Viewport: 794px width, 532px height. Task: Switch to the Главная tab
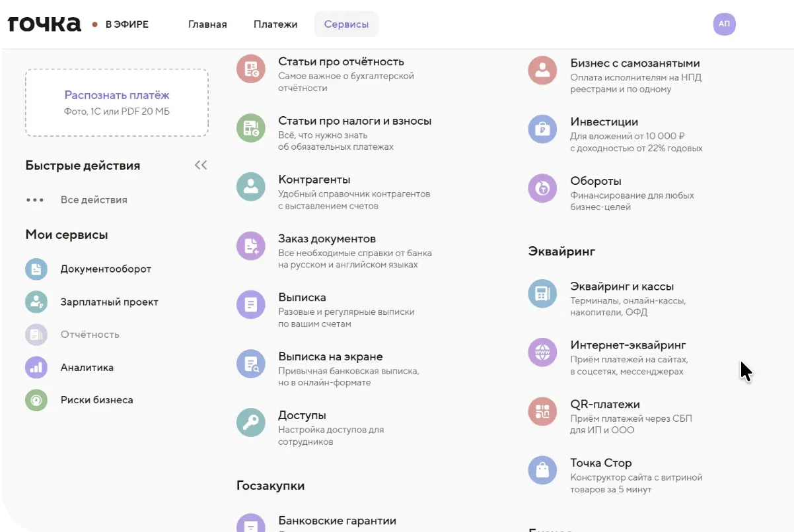207,24
